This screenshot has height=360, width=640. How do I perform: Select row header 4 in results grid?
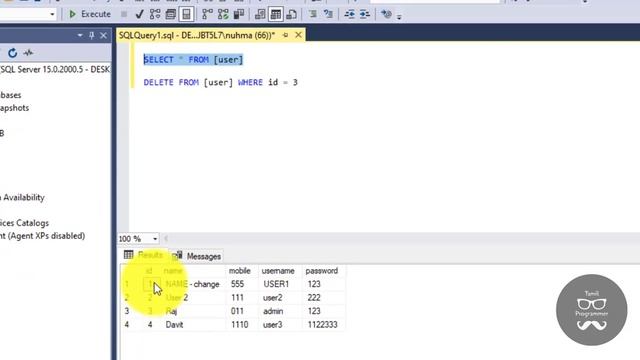pyautogui.click(x=127, y=325)
